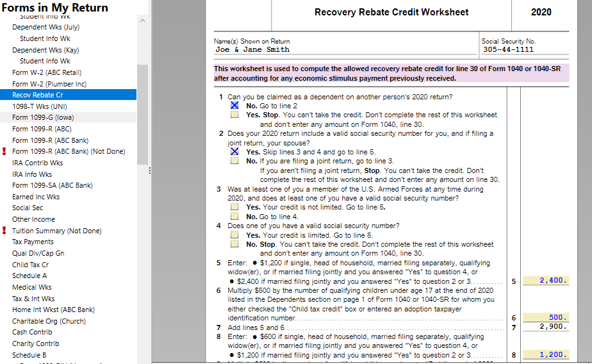Open Student Info Wk under Dependent Wks (Kay)
Image resolution: width=592 pixels, height=364 pixels.
click(45, 61)
